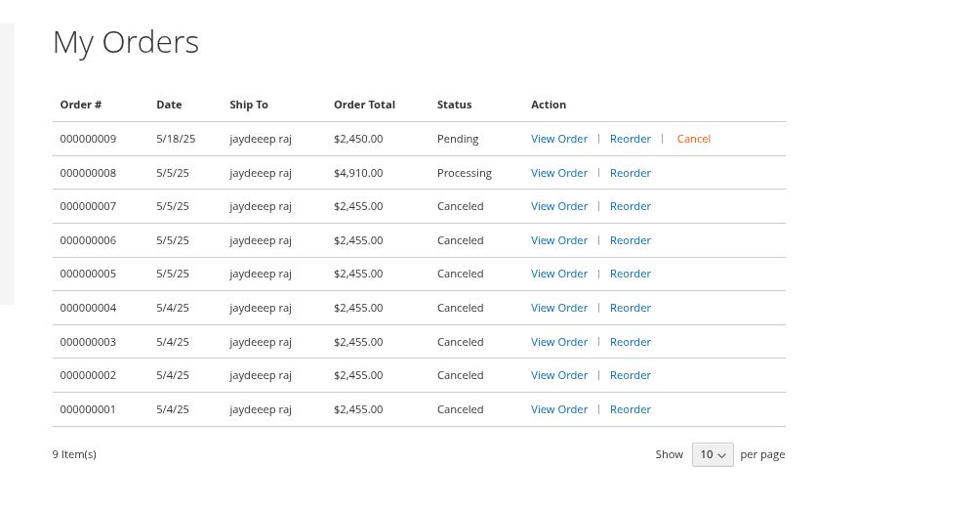Viewport: 980px width, 509px height.
Task: Open View Order for order 000000002
Action: coord(558,375)
